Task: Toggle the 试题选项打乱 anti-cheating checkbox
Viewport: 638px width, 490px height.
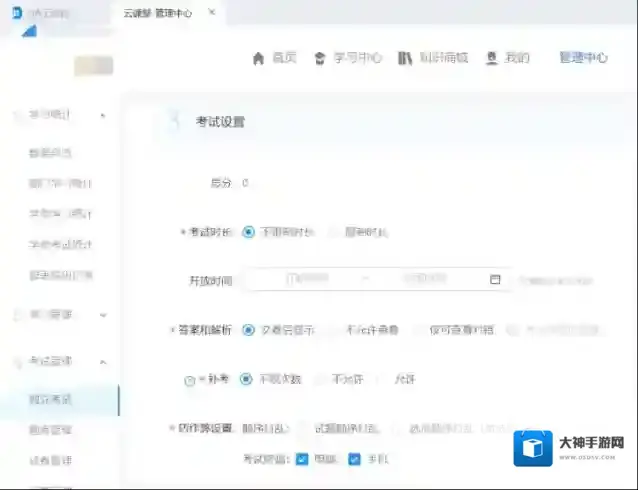Action: (x=303, y=428)
